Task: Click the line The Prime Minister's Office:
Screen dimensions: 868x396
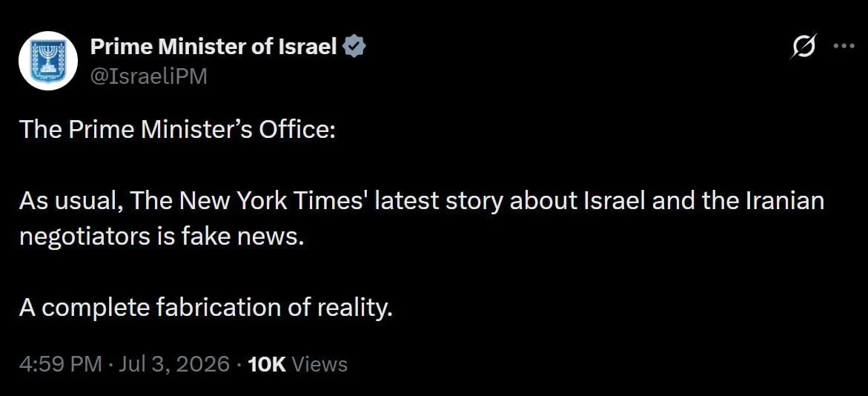Action: coord(177,130)
